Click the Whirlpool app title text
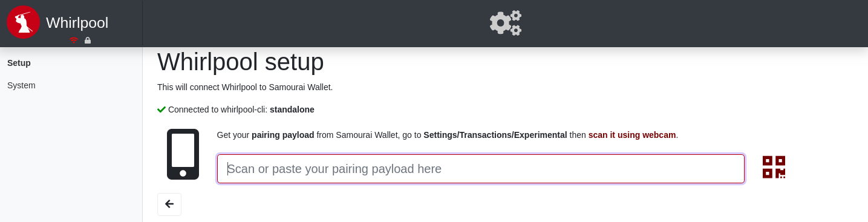Image resolution: width=868 pixels, height=222 pixels. pos(77,23)
